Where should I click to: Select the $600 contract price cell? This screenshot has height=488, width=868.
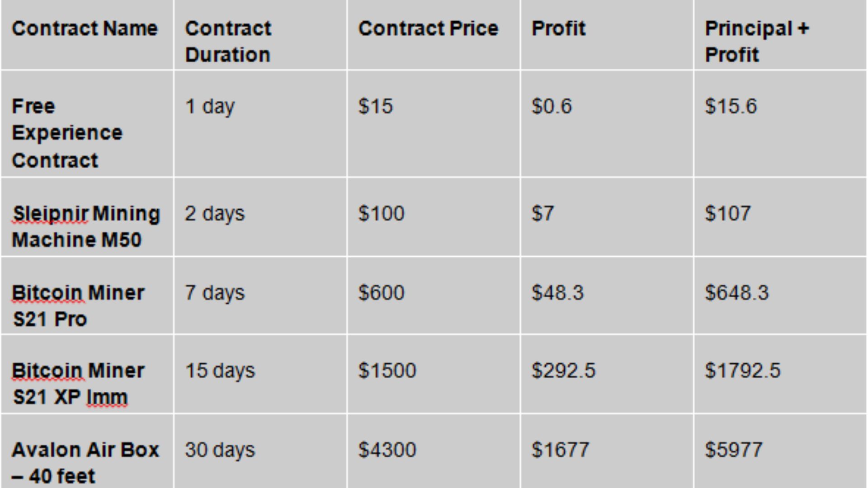381,293
